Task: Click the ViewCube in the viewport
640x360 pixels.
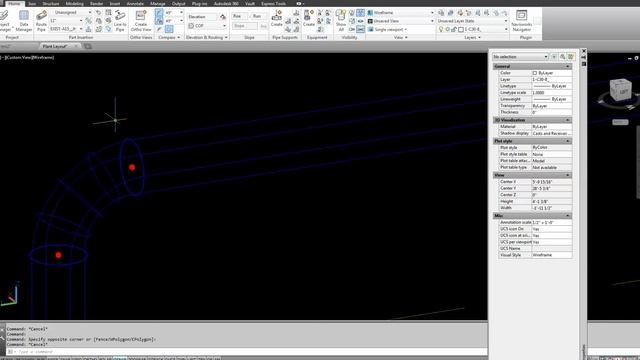Action: coord(620,90)
